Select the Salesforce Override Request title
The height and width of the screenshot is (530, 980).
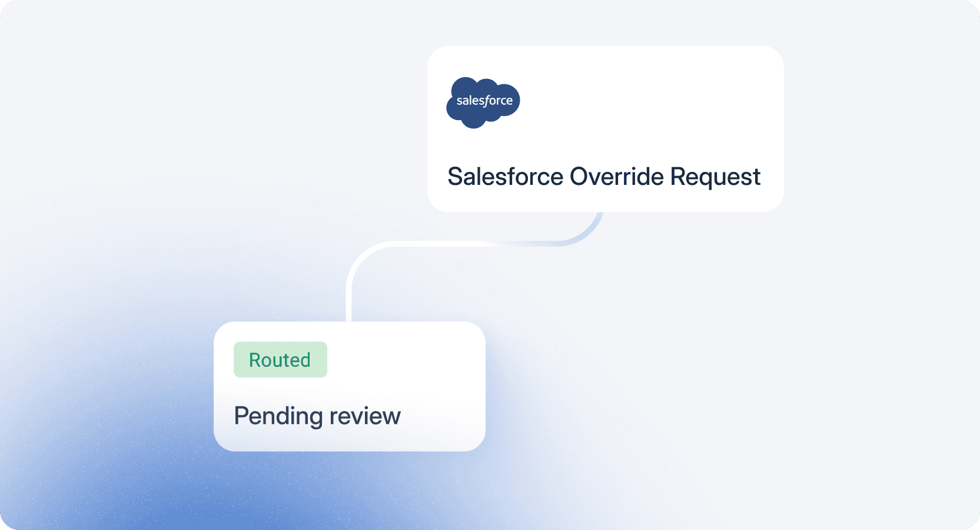point(604,177)
